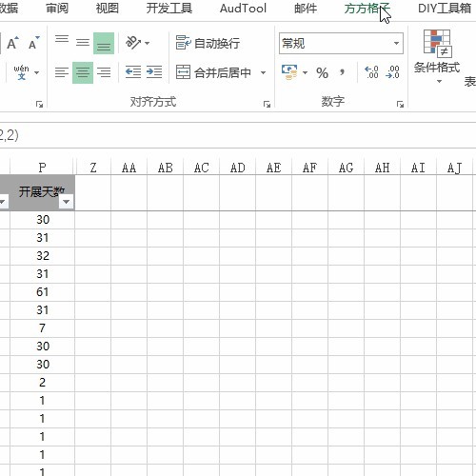Switch to the 邮件 tab
The width and height of the screenshot is (476, 476).
(306, 9)
